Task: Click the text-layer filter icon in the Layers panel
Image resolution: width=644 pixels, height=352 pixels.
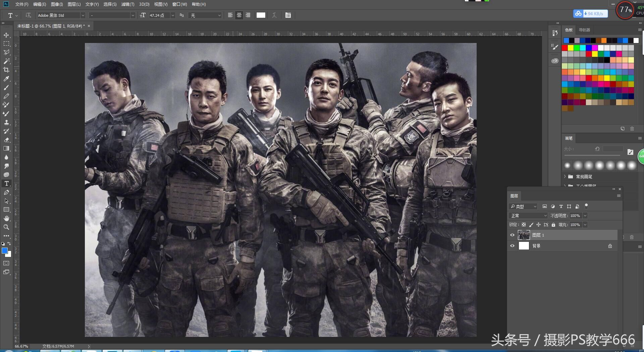Action: pos(561,207)
